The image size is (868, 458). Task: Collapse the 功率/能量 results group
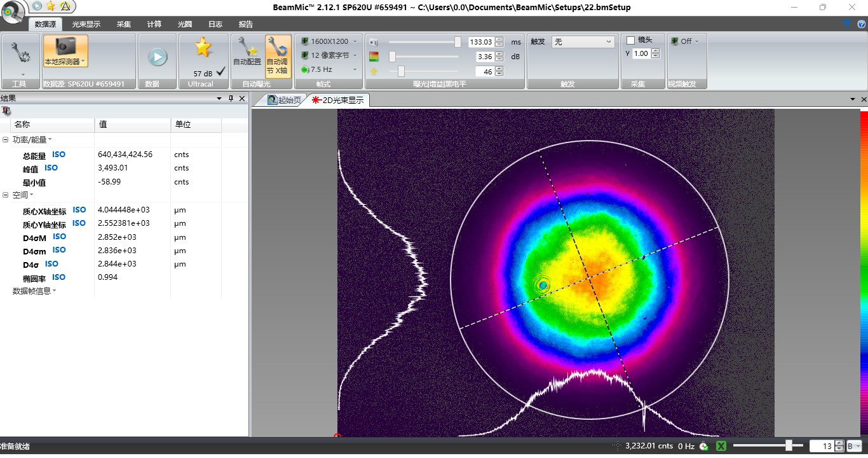coord(6,140)
